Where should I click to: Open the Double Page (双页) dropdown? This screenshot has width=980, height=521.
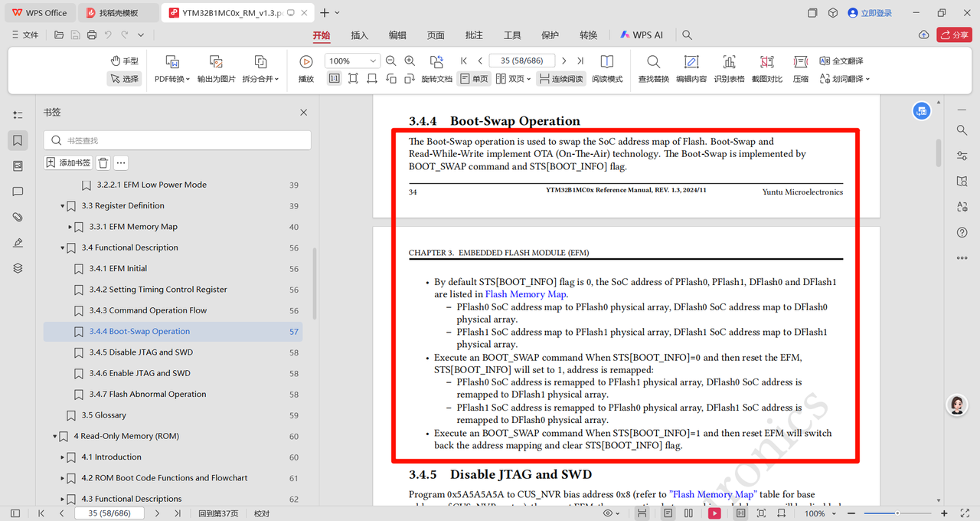pyautogui.click(x=514, y=79)
